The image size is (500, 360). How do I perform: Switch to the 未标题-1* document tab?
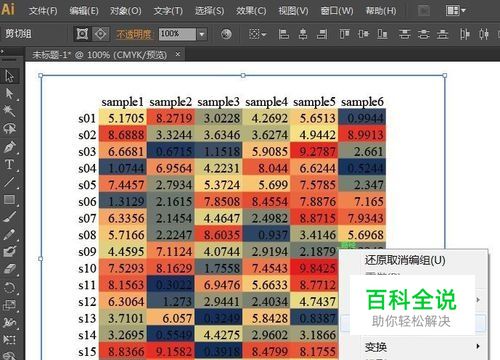point(99,55)
